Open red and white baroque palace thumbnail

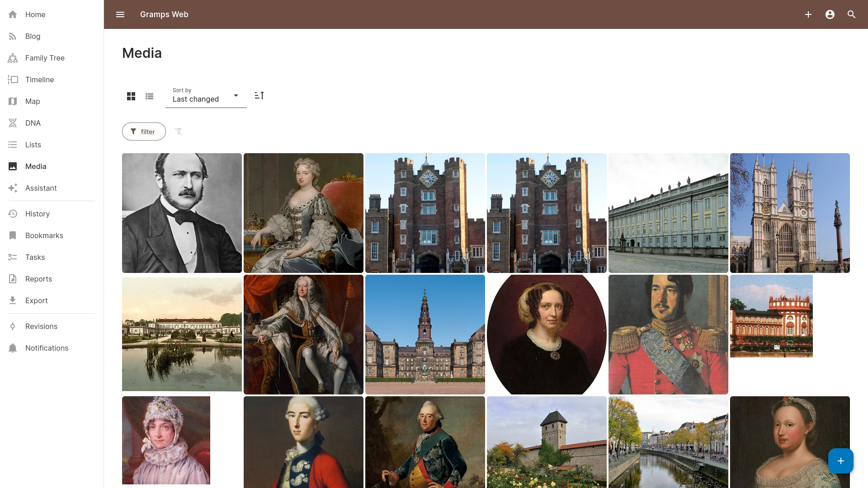point(771,316)
